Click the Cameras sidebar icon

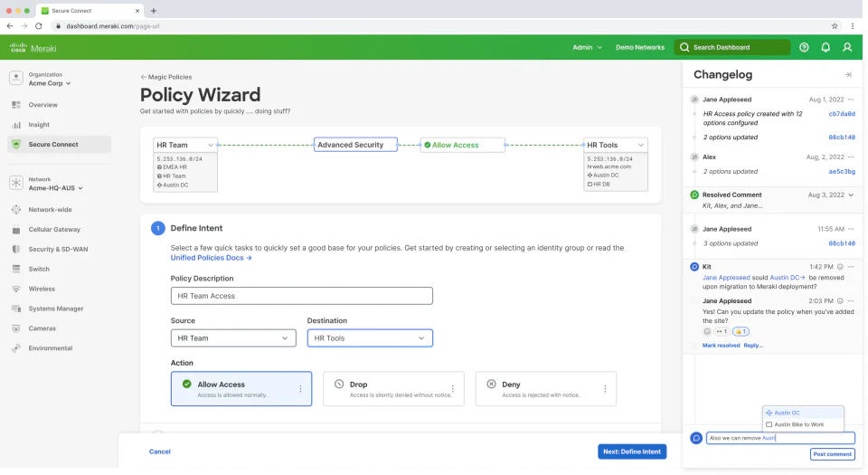[16, 328]
